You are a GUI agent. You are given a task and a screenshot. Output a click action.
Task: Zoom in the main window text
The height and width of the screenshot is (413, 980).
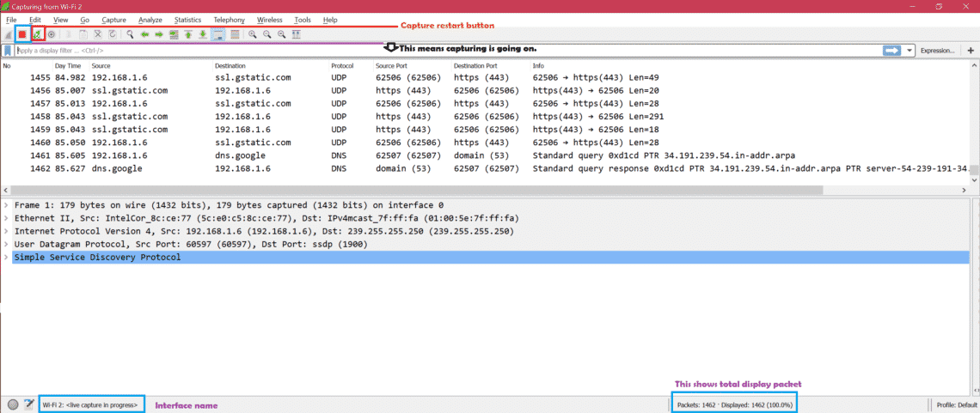click(253, 34)
